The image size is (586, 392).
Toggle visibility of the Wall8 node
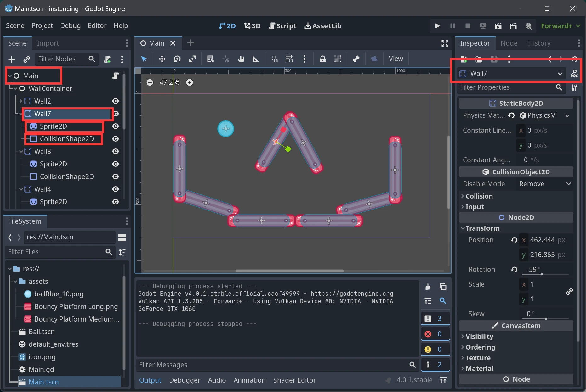(x=115, y=151)
